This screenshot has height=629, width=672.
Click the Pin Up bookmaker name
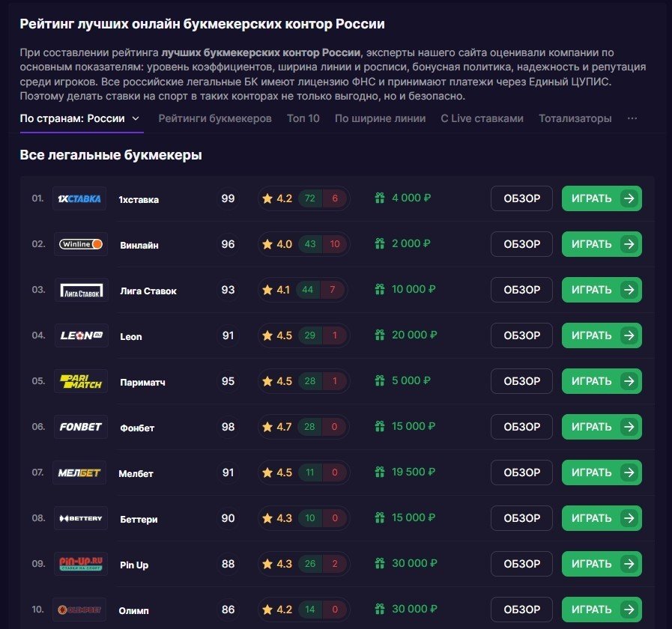click(x=134, y=565)
